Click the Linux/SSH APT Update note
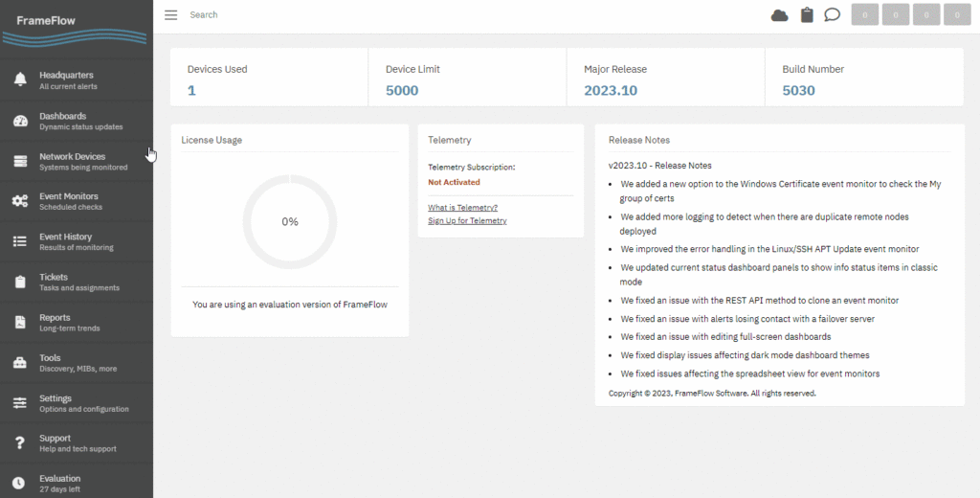The width and height of the screenshot is (980, 498). click(x=770, y=249)
